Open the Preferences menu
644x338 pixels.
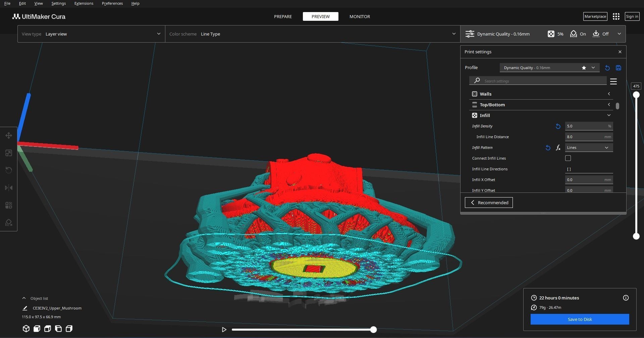coord(112,3)
